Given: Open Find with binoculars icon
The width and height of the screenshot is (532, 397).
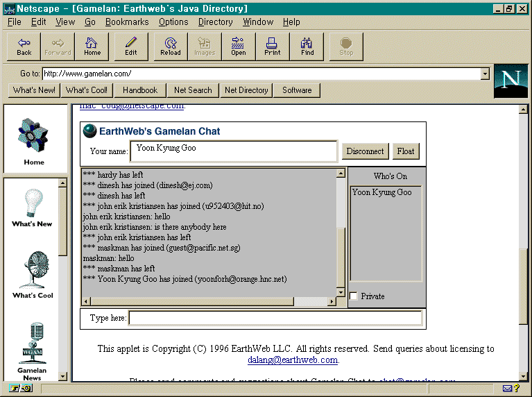Looking at the screenshot, I should (x=307, y=47).
